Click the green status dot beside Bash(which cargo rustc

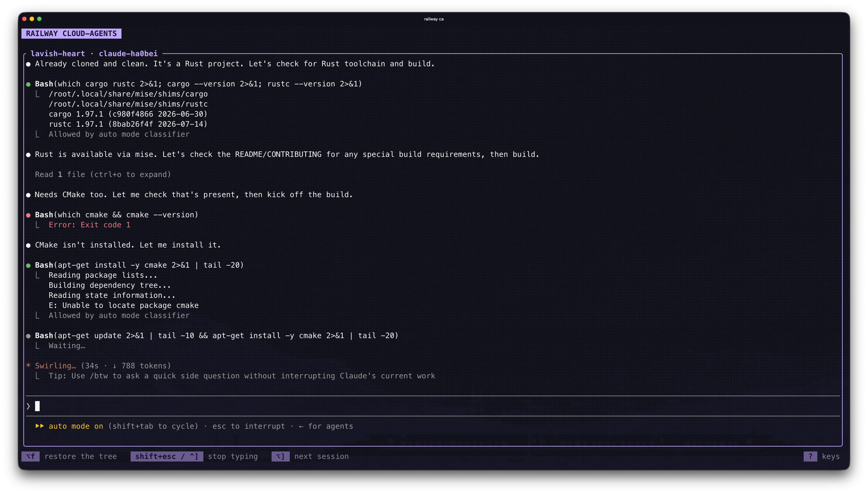(x=29, y=84)
